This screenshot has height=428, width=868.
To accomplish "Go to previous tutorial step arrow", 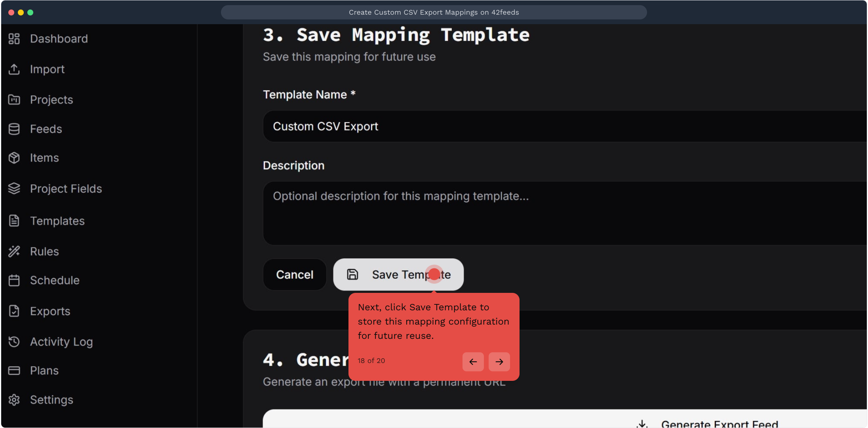I will click(473, 361).
